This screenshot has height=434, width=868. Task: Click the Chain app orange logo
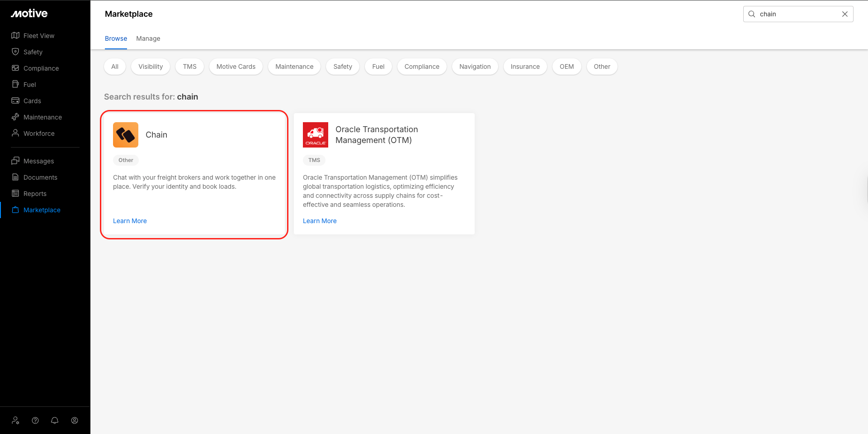point(126,135)
